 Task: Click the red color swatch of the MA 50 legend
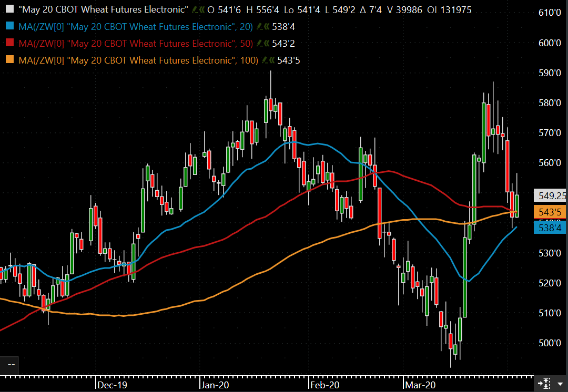click(x=10, y=43)
